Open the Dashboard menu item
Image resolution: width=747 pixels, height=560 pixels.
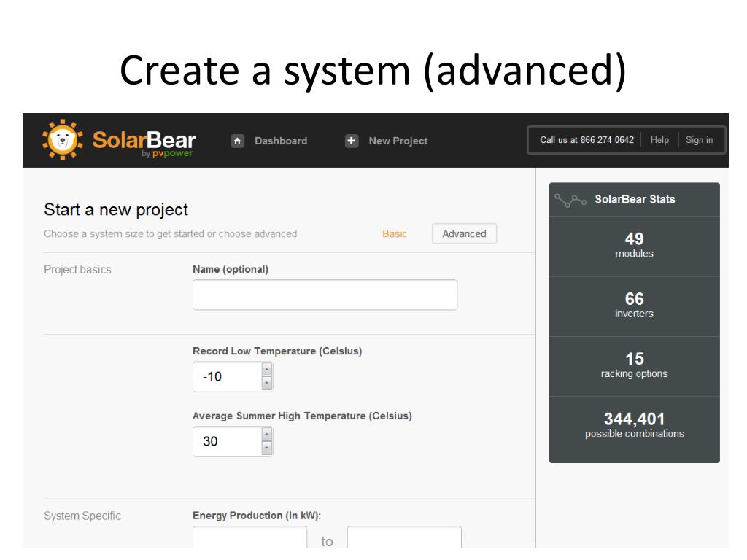pyautogui.click(x=281, y=141)
